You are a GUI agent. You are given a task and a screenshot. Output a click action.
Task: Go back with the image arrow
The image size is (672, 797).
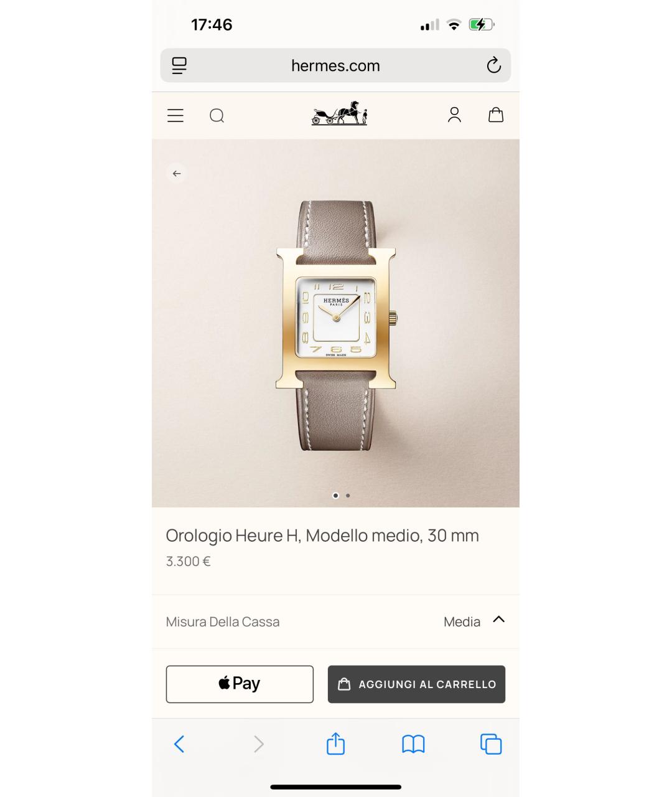[177, 173]
